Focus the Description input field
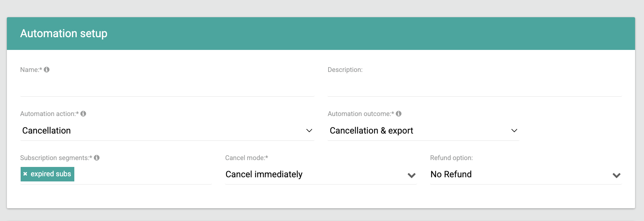This screenshot has width=644, height=221. click(475, 87)
